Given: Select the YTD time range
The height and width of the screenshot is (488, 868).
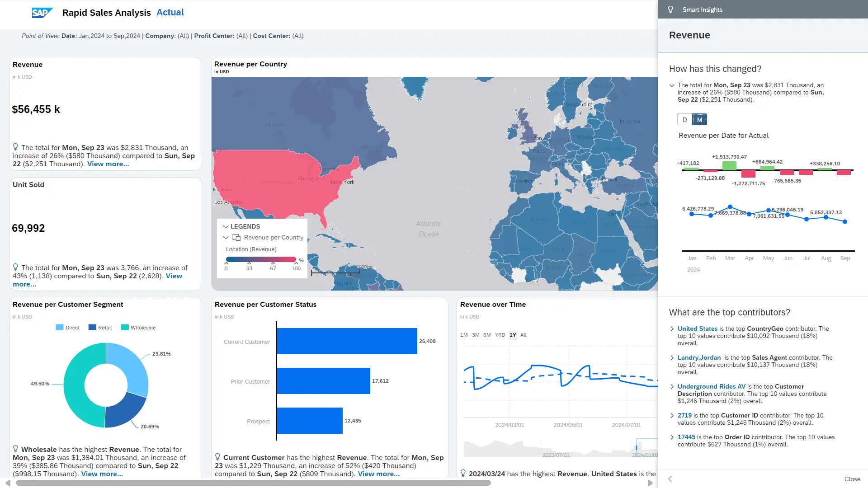Looking at the screenshot, I should (500, 335).
